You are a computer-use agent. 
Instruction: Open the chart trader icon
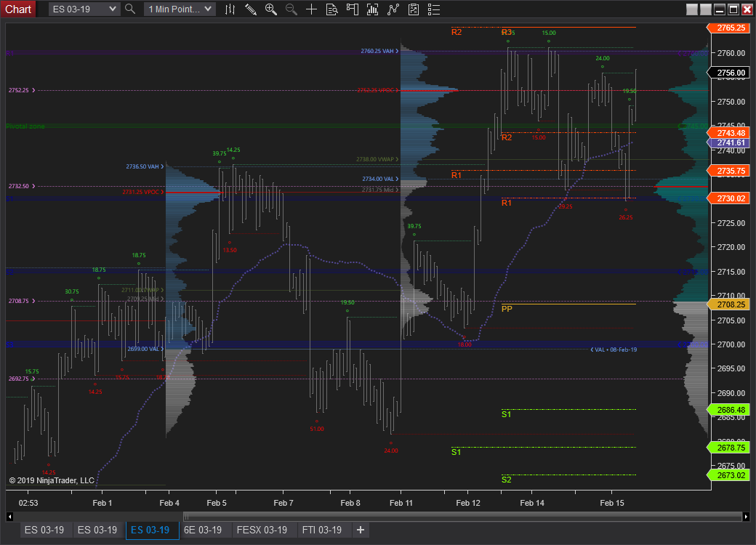pos(353,9)
